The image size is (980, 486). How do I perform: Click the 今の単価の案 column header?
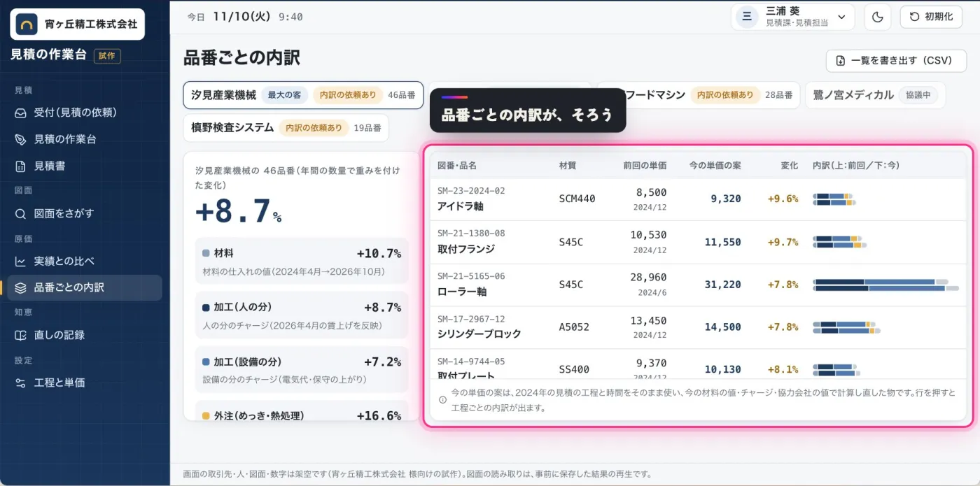(715, 166)
